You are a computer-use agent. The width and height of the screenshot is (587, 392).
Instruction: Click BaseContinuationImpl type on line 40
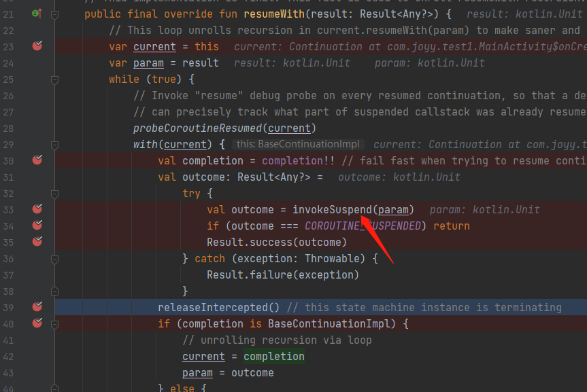pyautogui.click(x=329, y=324)
